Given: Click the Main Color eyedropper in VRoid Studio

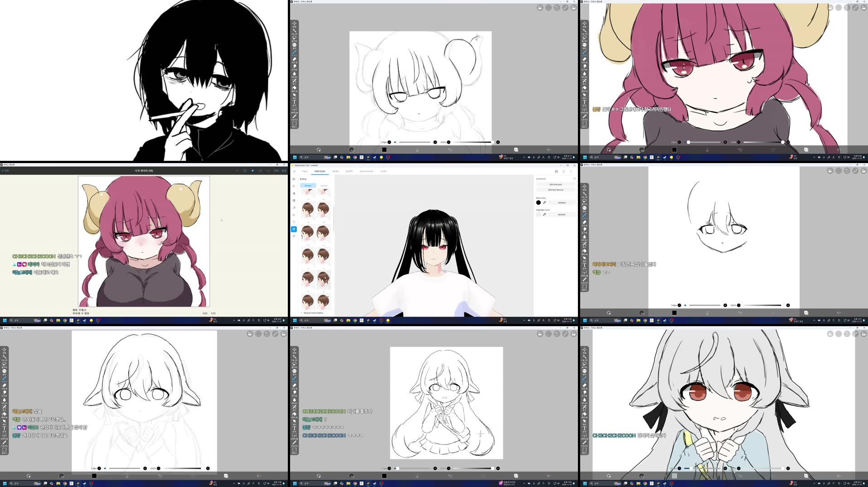Looking at the screenshot, I should pos(544,203).
